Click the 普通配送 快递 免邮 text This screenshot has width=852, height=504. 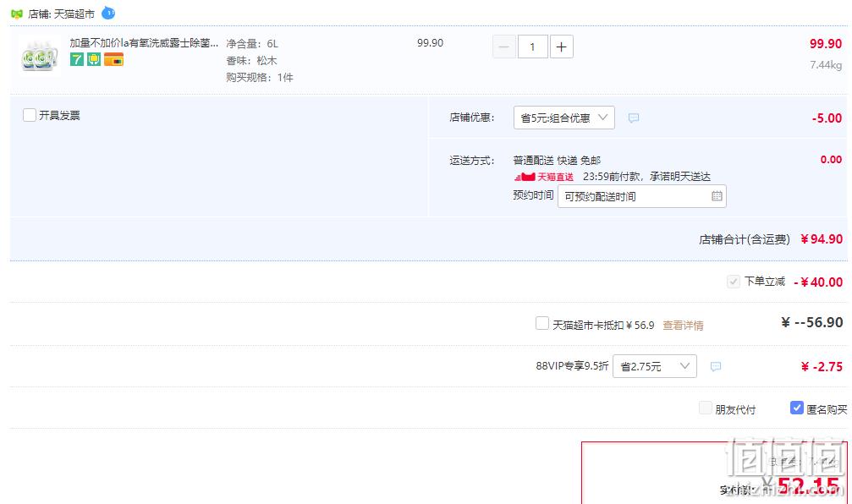[x=557, y=160]
